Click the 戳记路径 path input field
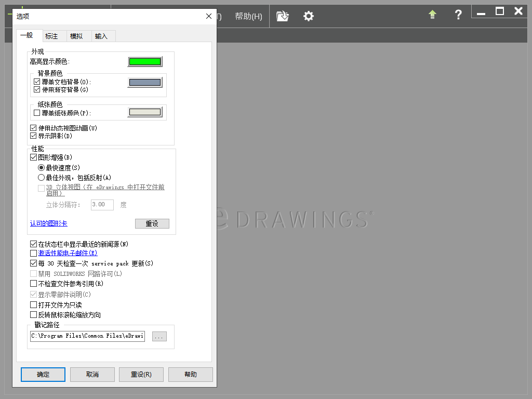This screenshot has width=532, height=399. pos(87,336)
